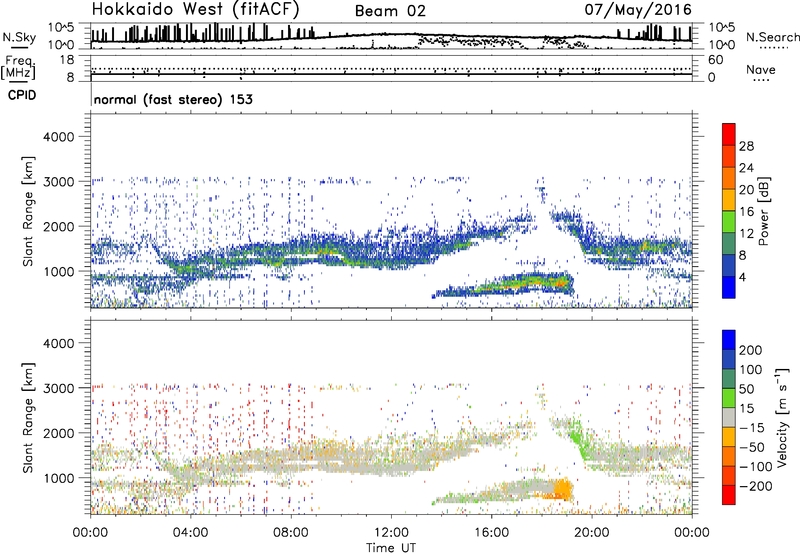Click the 'Freq. [MHz]' axis label

(18, 68)
